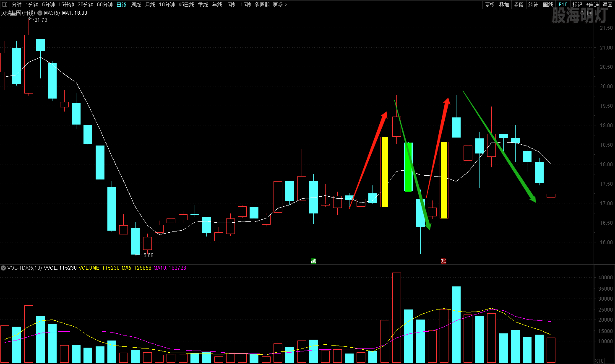Open the 画线 drawing tools
The width and height of the screenshot is (615, 364).
(548, 5)
